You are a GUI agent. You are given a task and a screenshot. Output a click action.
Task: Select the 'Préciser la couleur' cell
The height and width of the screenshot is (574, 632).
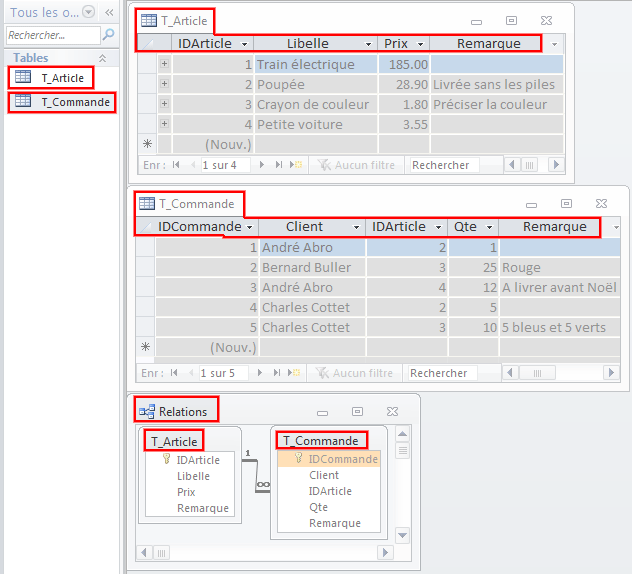pos(497,105)
